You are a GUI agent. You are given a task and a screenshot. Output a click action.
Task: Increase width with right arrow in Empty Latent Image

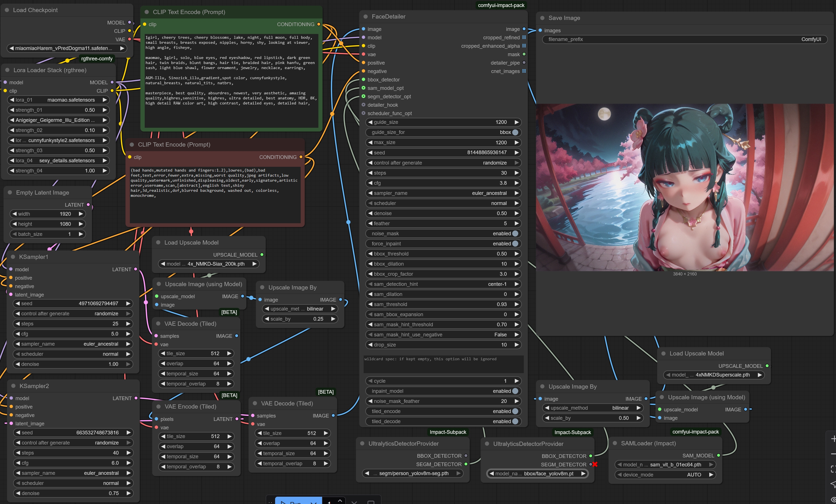(x=81, y=214)
